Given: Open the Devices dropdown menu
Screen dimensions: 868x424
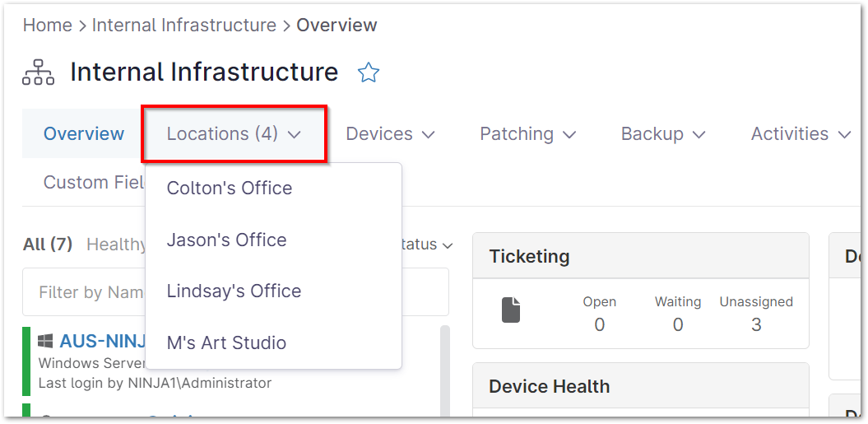Looking at the screenshot, I should (390, 133).
